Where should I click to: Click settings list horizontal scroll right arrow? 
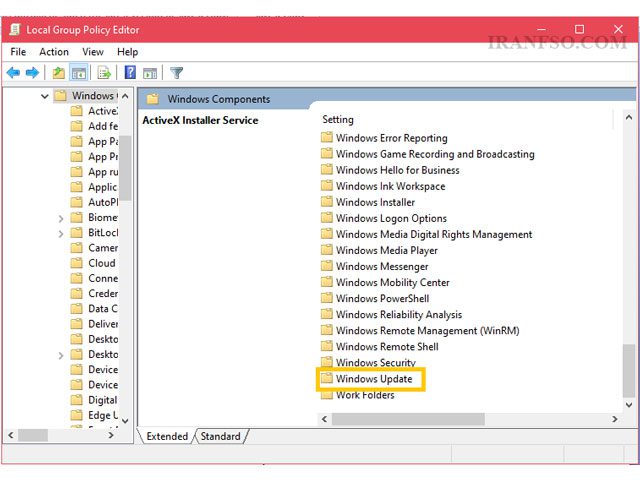pos(614,419)
